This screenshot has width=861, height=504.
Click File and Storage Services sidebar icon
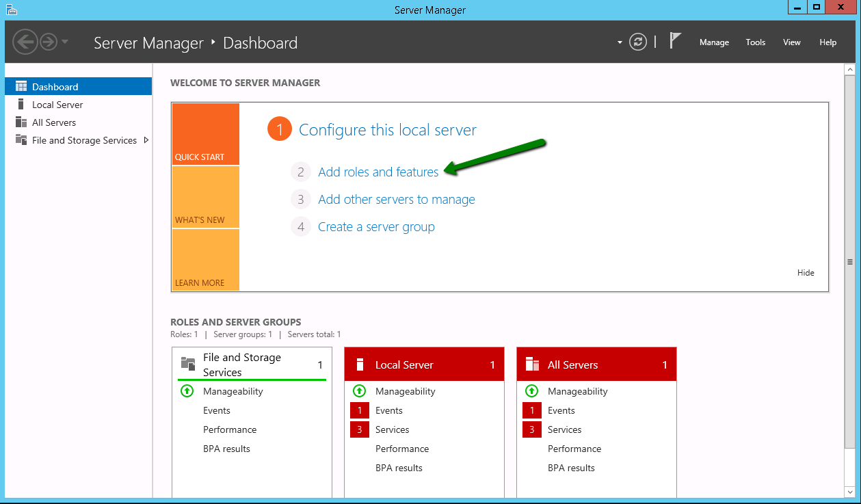tap(21, 140)
